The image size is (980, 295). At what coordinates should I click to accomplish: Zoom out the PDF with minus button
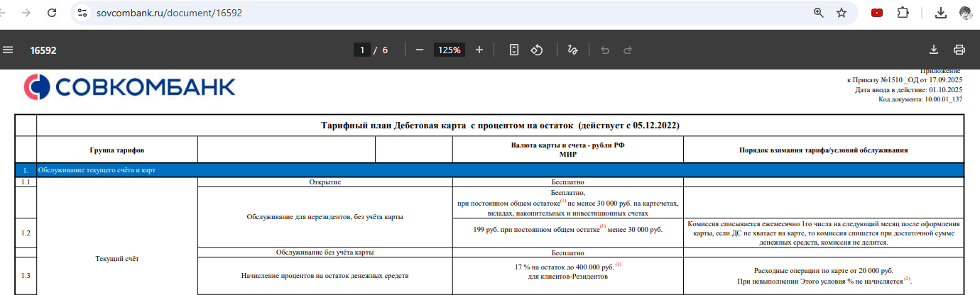420,50
